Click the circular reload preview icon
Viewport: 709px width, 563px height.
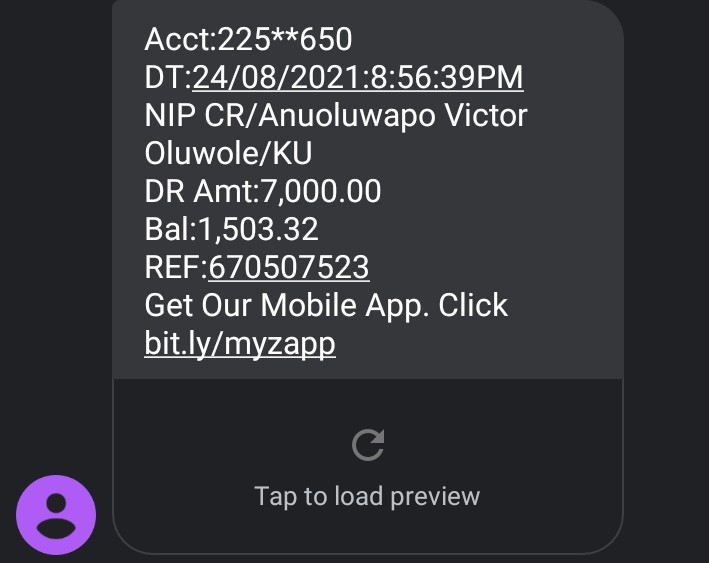(x=368, y=445)
